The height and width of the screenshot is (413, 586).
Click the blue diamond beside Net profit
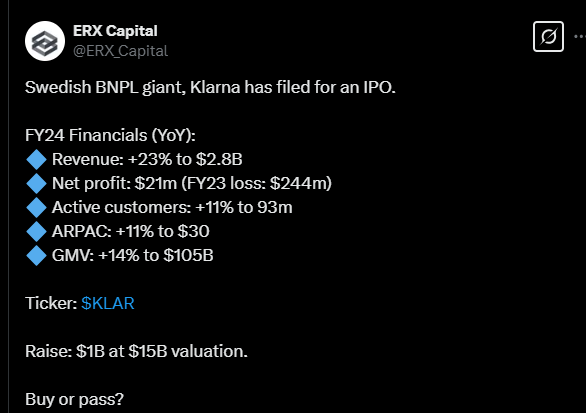click(x=37, y=183)
